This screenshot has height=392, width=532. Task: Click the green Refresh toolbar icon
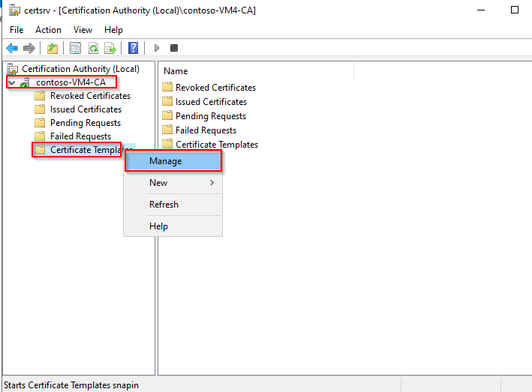click(93, 48)
